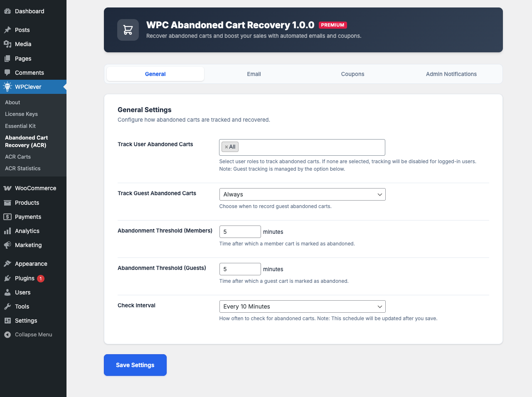The image size is (532, 397).
Task: Click the Comments speech bubble icon
Action: pos(7,73)
